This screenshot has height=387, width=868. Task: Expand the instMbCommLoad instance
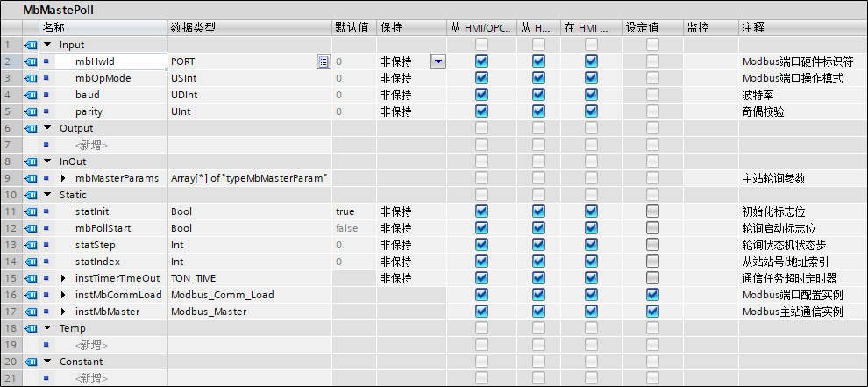63,294
